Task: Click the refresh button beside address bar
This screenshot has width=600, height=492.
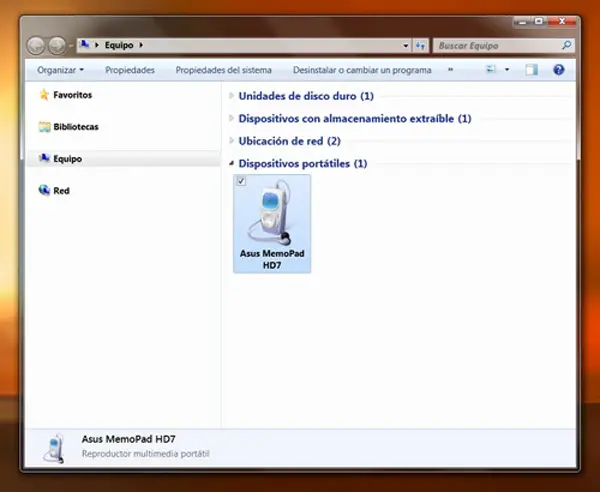Action: click(421, 46)
